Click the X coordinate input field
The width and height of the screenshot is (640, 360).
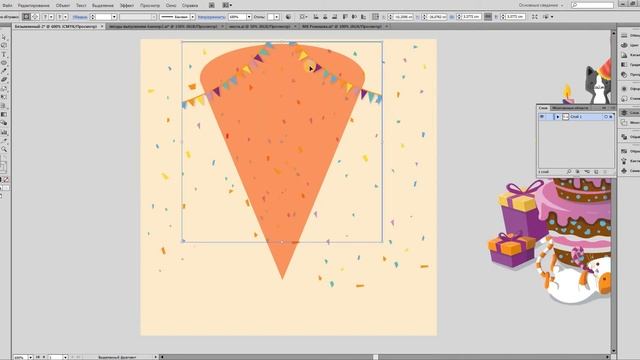tap(403, 17)
